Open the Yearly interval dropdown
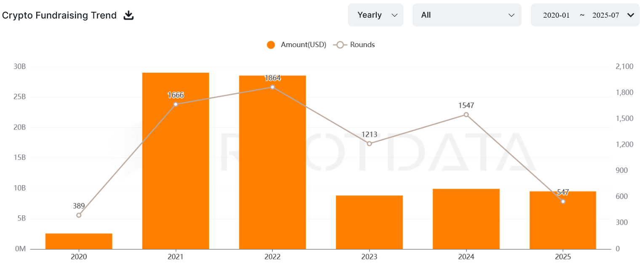The width and height of the screenshot is (644, 265). click(x=375, y=15)
